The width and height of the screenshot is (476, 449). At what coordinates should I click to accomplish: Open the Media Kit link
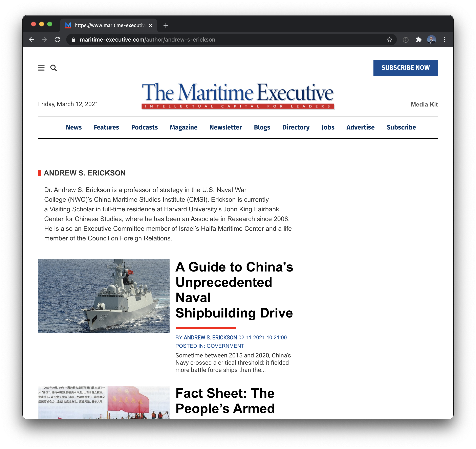(x=424, y=104)
